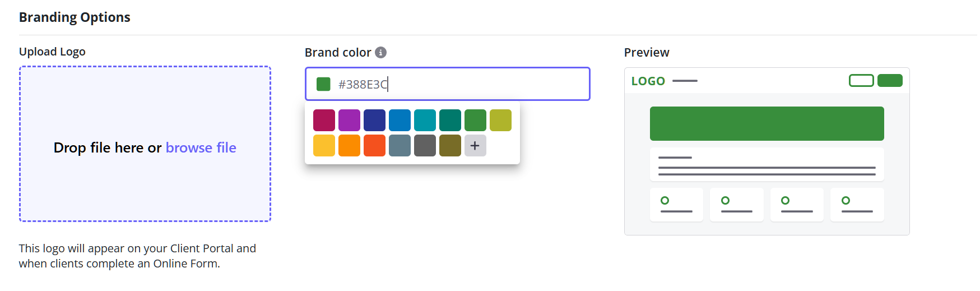Select the crimson pink color swatch
The width and height of the screenshot is (980, 291).
pyautogui.click(x=324, y=121)
